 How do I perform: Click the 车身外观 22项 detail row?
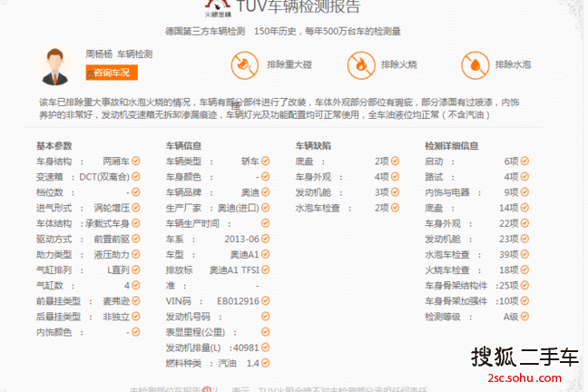coord(476,223)
